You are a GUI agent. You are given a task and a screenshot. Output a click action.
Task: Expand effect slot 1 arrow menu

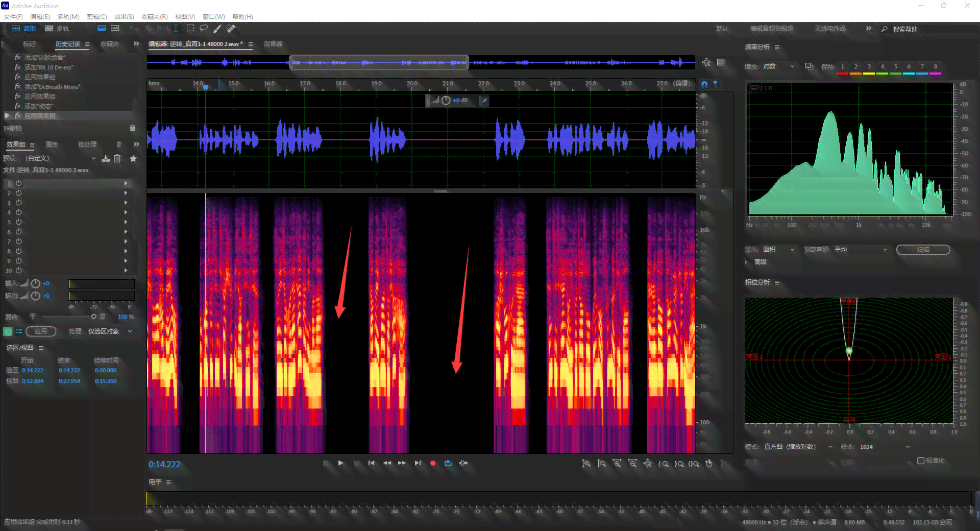(x=126, y=183)
